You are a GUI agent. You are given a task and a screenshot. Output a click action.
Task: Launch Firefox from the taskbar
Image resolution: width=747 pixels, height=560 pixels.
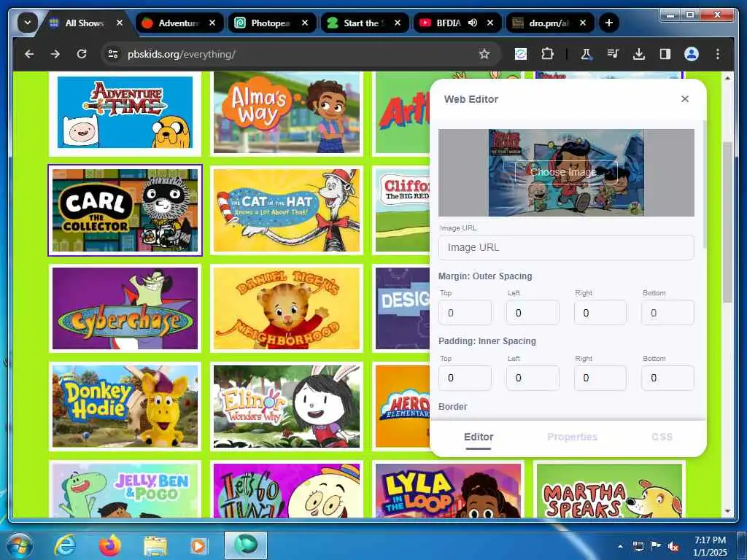tap(110, 545)
